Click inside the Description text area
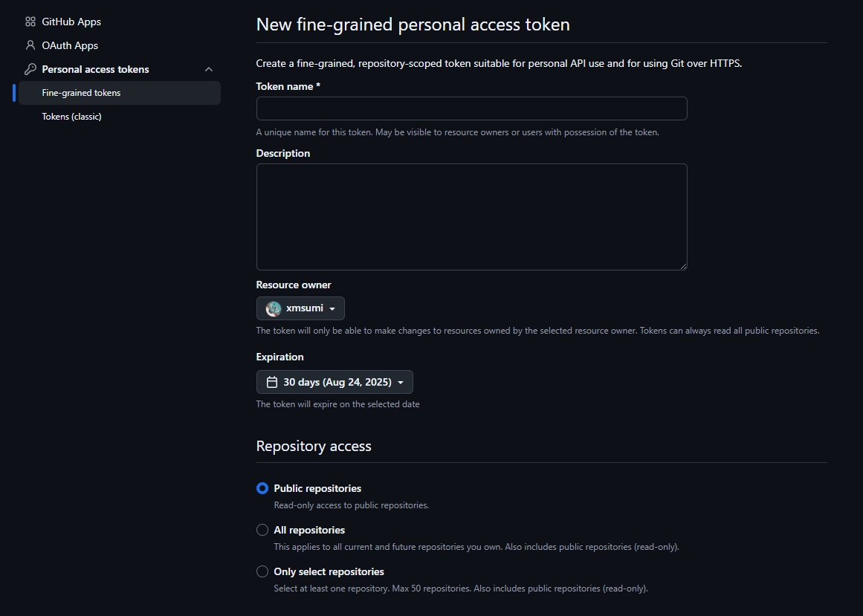 point(472,217)
